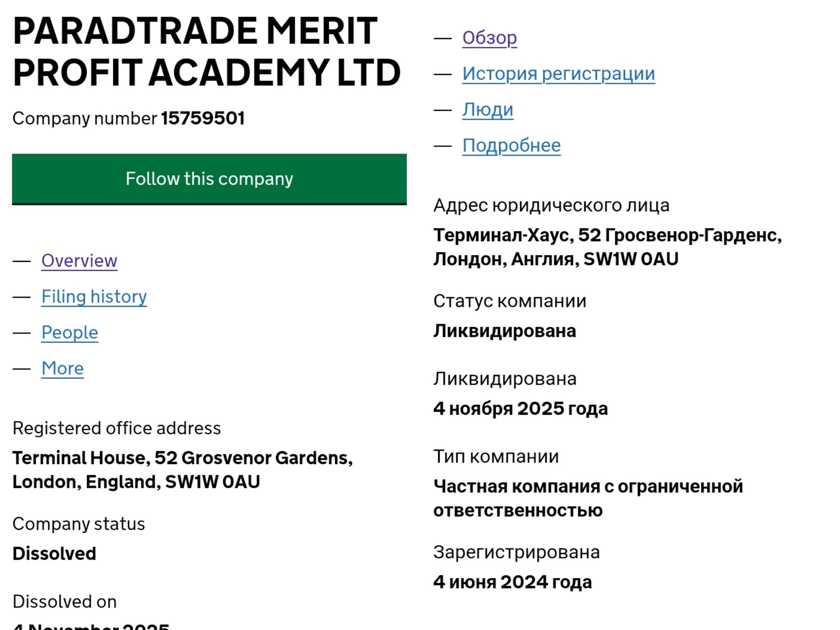The height and width of the screenshot is (630, 840).
Task: Click the Частная компания с ограниченной ответственностью text
Action: pos(588,499)
